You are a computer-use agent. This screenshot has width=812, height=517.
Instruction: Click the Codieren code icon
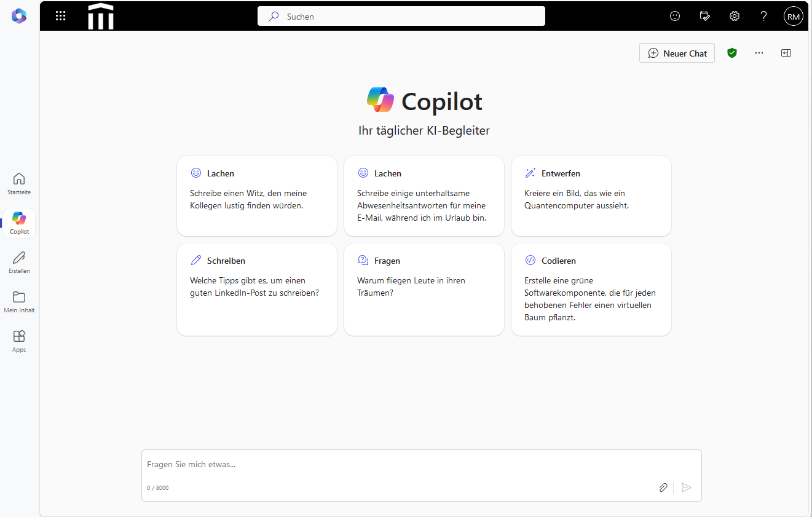(x=530, y=261)
